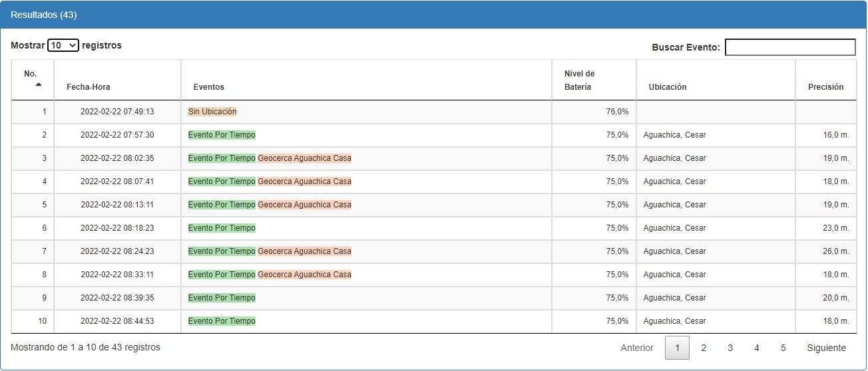The image size is (868, 371).
Task: Click the Buscar Evento search field
Action: pyautogui.click(x=789, y=47)
